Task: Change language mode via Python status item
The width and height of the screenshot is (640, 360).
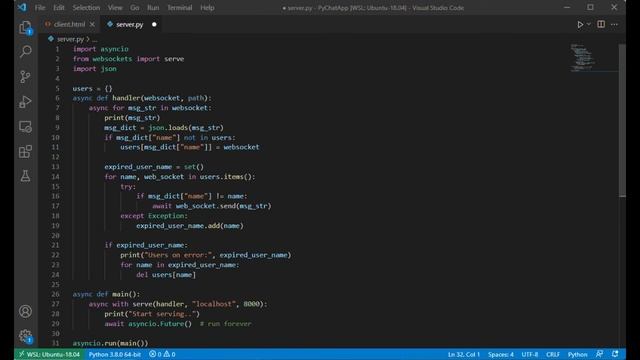Action: 577,354
